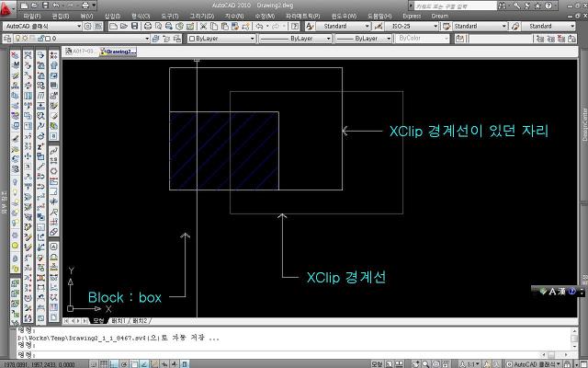Click Favorites star icon in InfoCenter
The width and height of the screenshot is (588, 368).
coord(537,6)
